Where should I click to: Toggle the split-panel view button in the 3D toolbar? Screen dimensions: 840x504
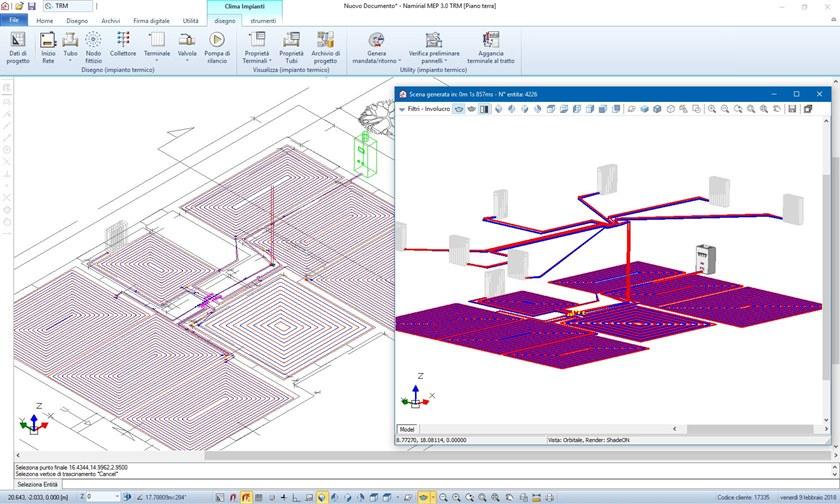coord(484,109)
